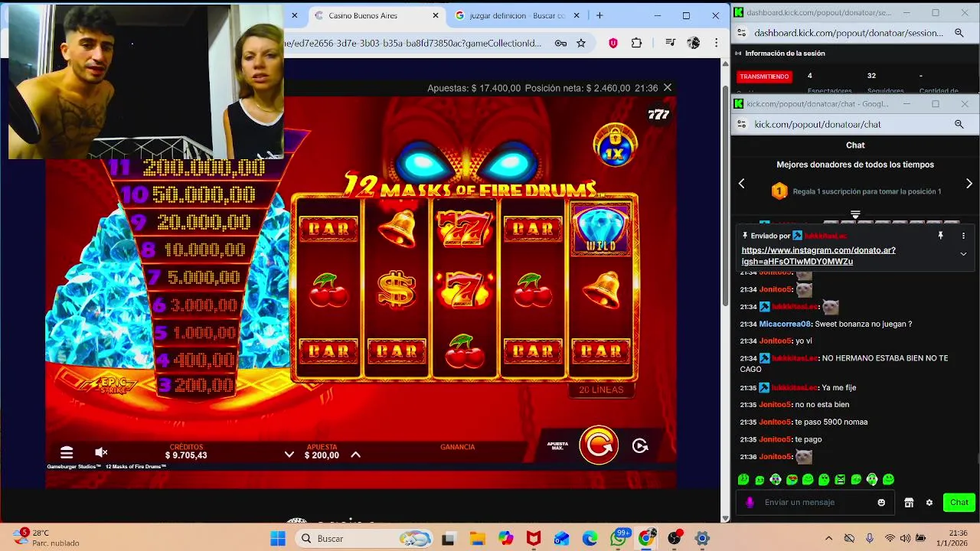This screenshot has height=551, width=980.
Task: Open the chat shop store icon
Action: 909,503
